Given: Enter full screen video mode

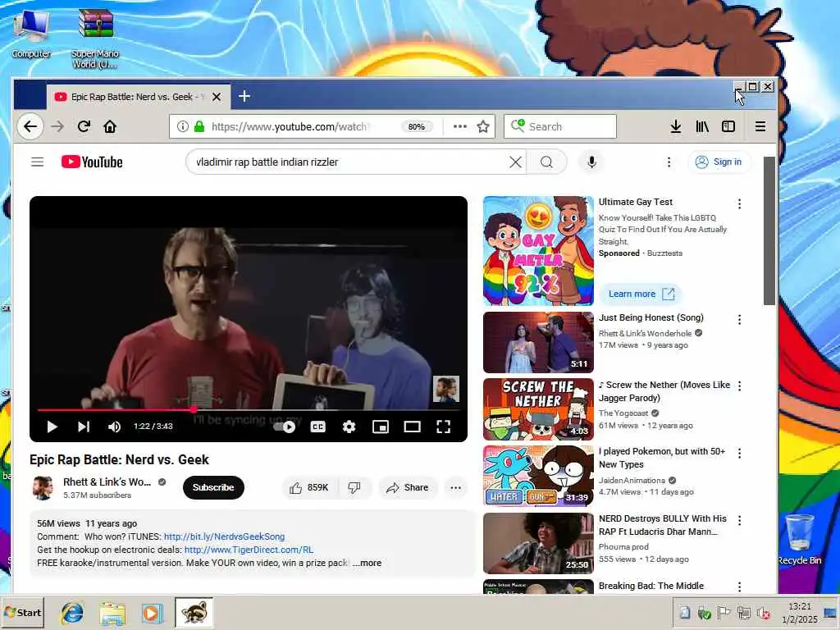Looking at the screenshot, I should pos(443,427).
